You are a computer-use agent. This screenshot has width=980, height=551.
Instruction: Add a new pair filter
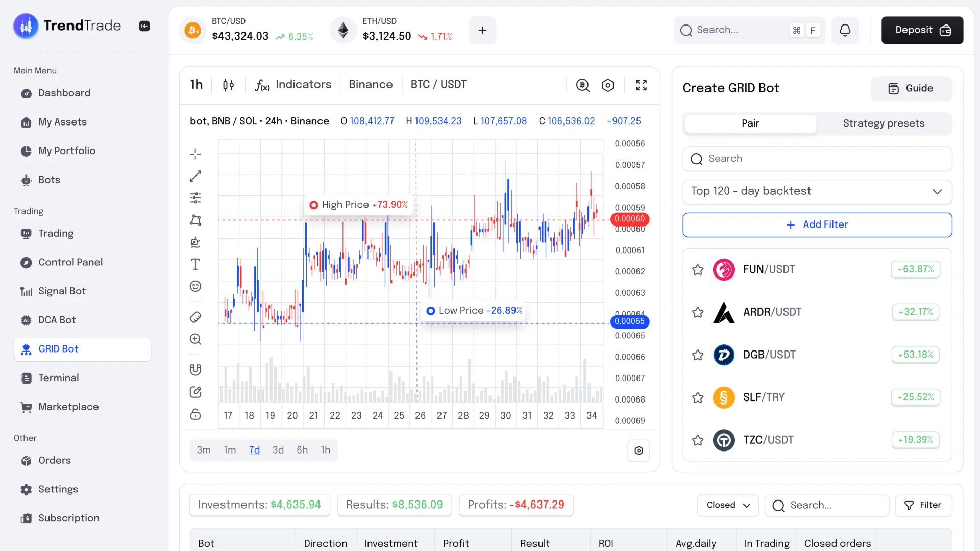click(817, 224)
